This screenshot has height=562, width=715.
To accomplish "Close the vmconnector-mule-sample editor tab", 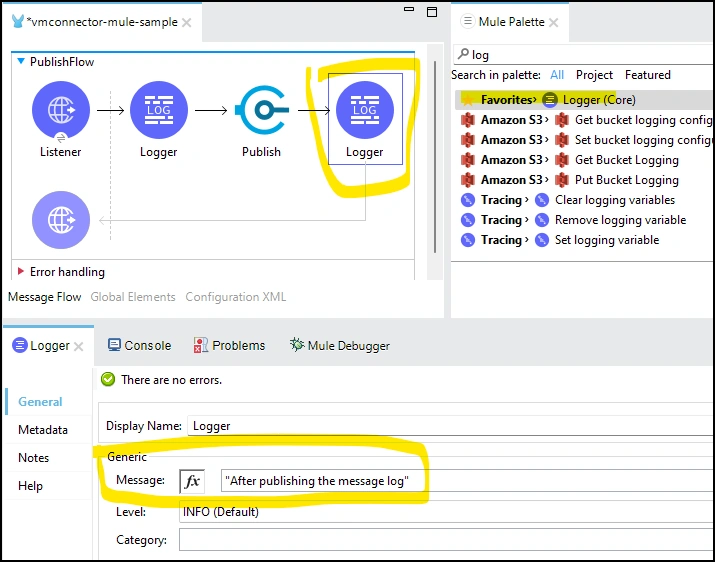I will pyautogui.click(x=187, y=22).
